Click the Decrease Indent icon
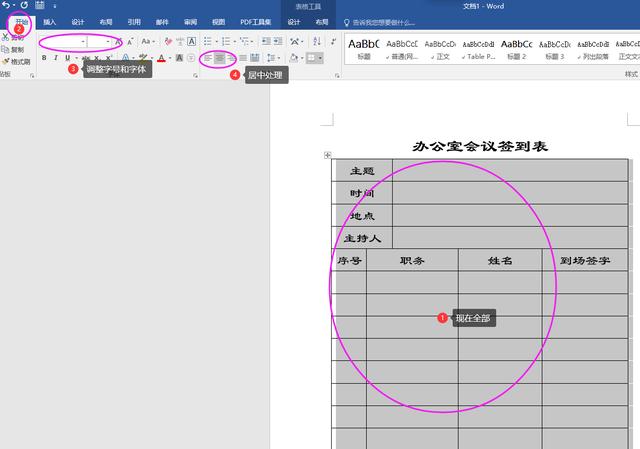This screenshot has width=640, height=449. click(x=266, y=42)
